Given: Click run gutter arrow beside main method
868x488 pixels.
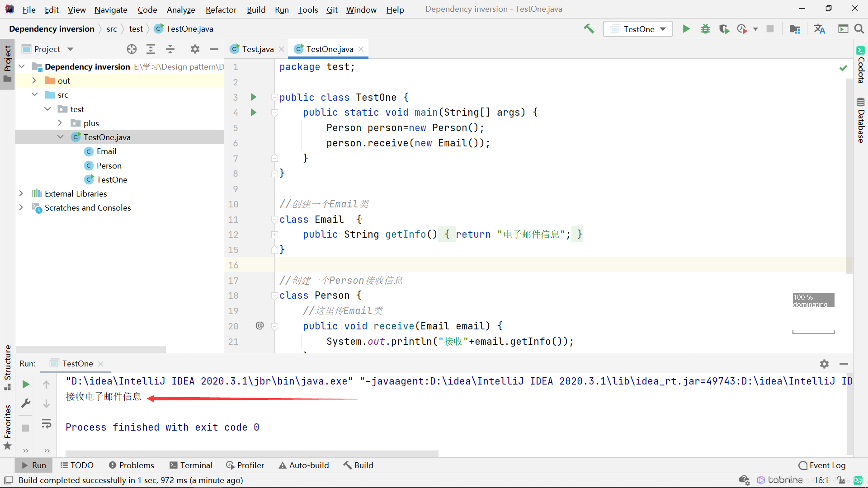Looking at the screenshot, I should (x=254, y=113).
